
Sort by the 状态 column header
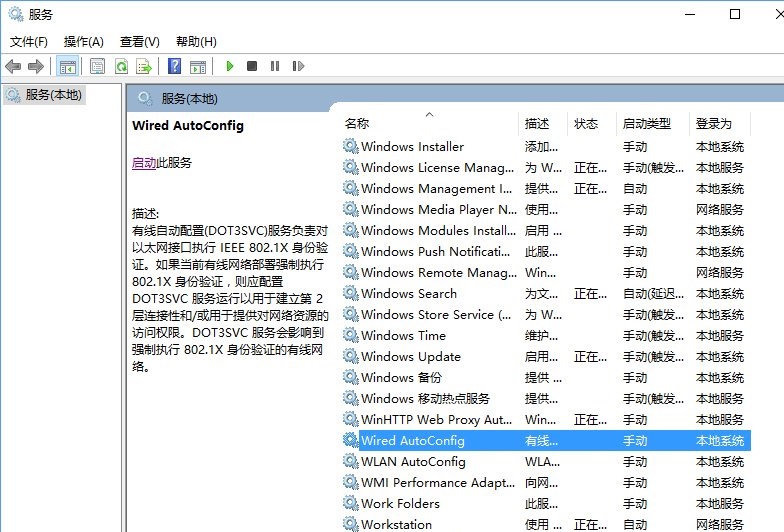point(586,123)
